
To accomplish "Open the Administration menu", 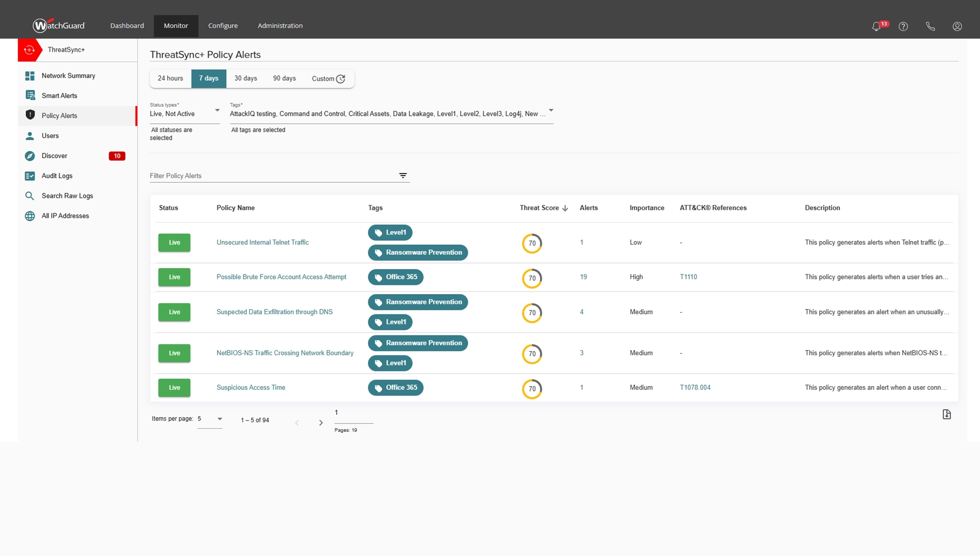I will coord(280,25).
